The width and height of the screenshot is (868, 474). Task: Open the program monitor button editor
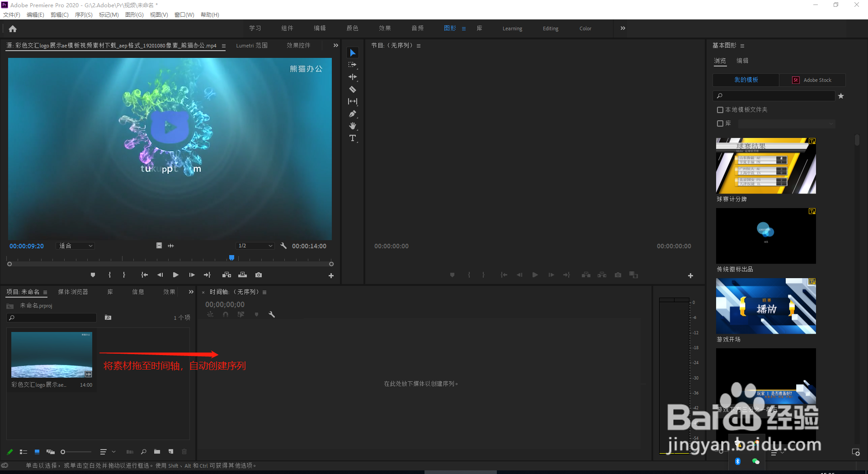pos(690,275)
